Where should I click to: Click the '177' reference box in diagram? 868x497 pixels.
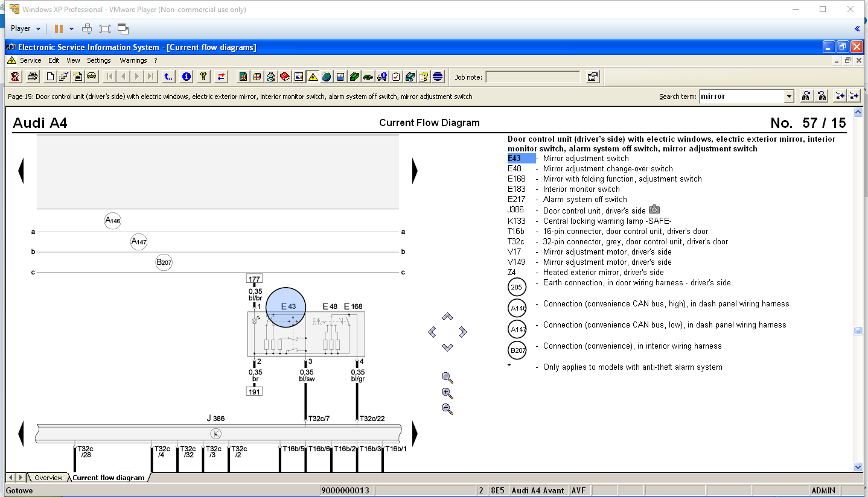pyautogui.click(x=254, y=279)
